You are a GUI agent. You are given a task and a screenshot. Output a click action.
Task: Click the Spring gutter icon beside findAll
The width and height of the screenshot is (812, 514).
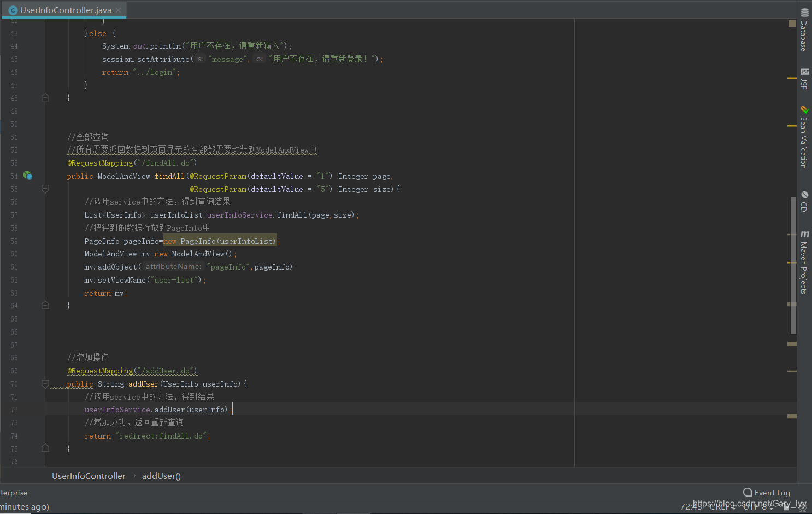pyautogui.click(x=28, y=176)
